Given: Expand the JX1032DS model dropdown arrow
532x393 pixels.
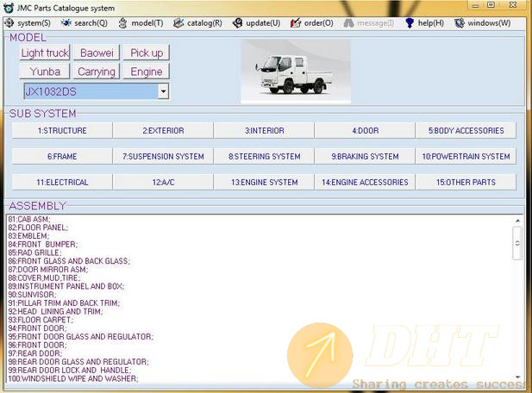Looking at the screenshot, I should (164, 91).
